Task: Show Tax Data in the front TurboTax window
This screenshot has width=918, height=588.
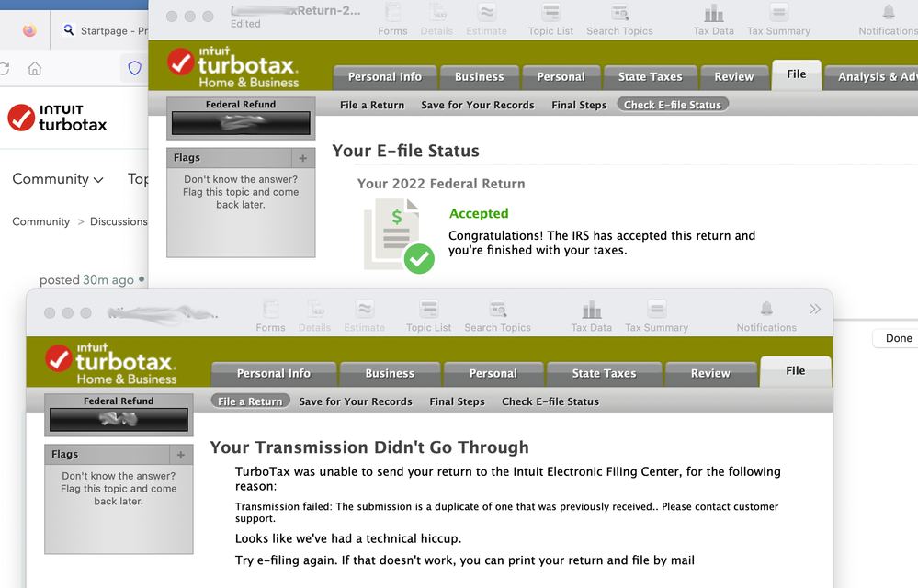Action: (591, 316)
